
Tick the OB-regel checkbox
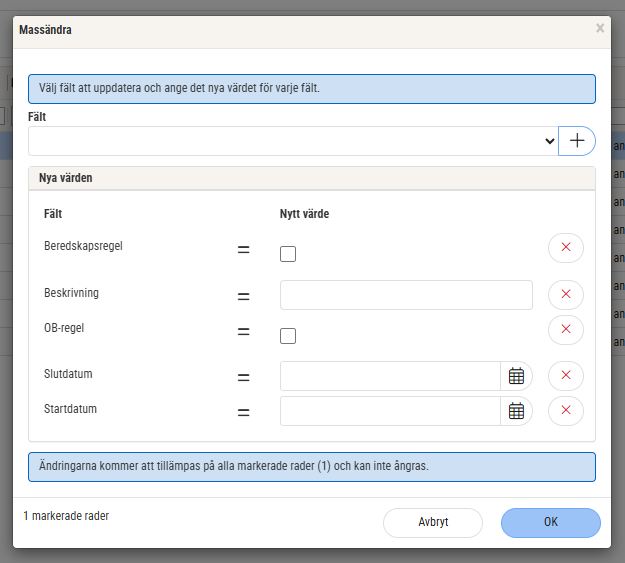click(288, 336)
